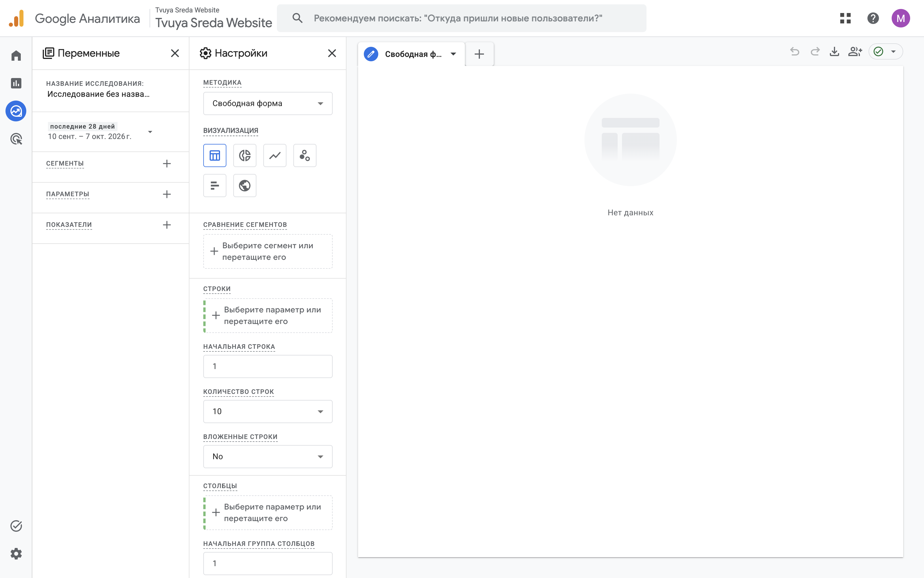Open Вложенные строки dropdown showing No
The height and width of the screenshot is (578, 924).
(268, 456)
